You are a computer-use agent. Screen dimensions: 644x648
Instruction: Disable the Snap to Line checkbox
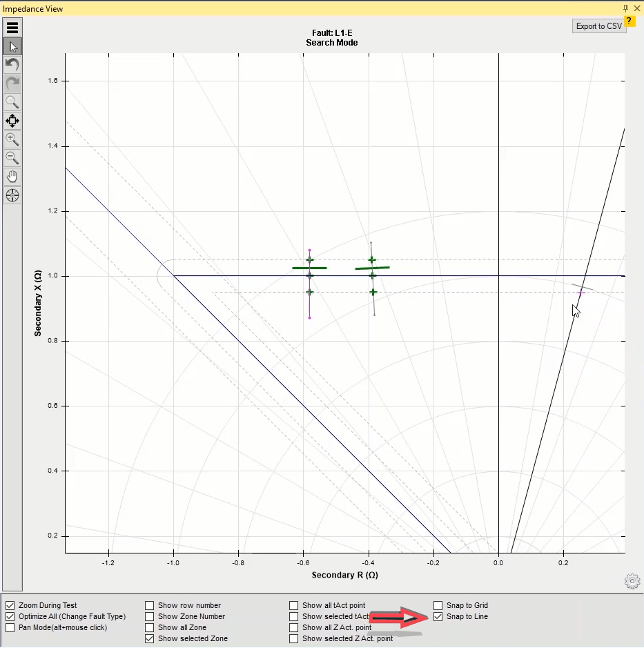tap(438, 616)
